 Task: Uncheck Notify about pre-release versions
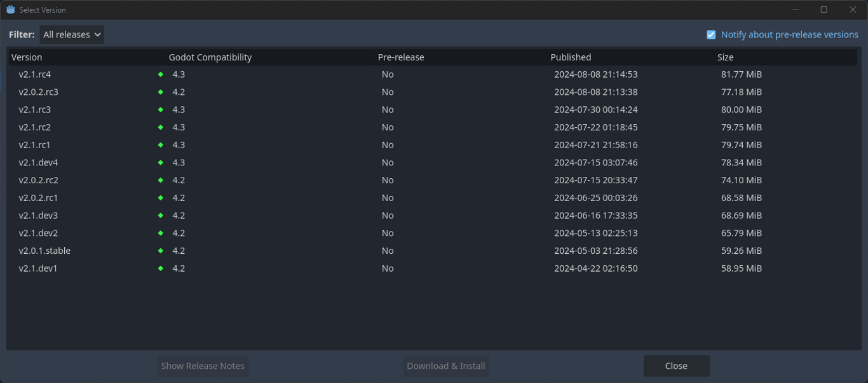[x=711, y=34]
